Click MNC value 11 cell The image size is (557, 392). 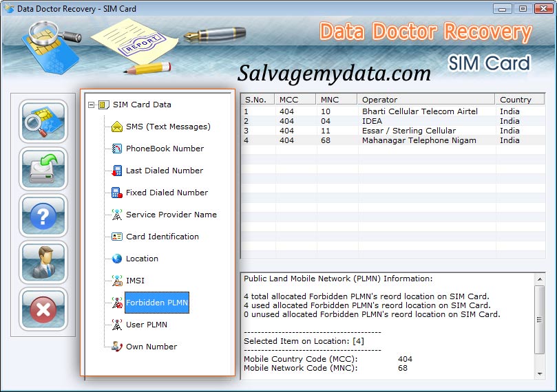point(326,131)
